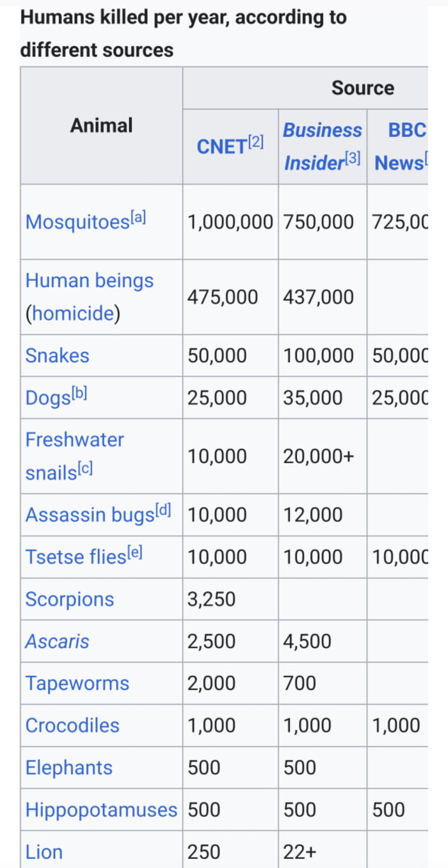Follow the Snakes link

(57, 356)
